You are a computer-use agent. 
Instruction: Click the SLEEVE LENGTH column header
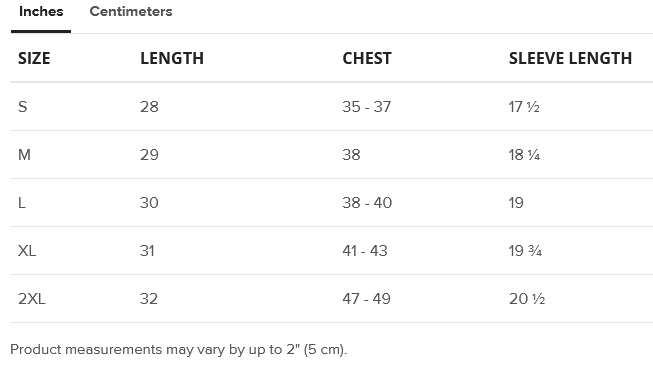click(x=570, y=58)
